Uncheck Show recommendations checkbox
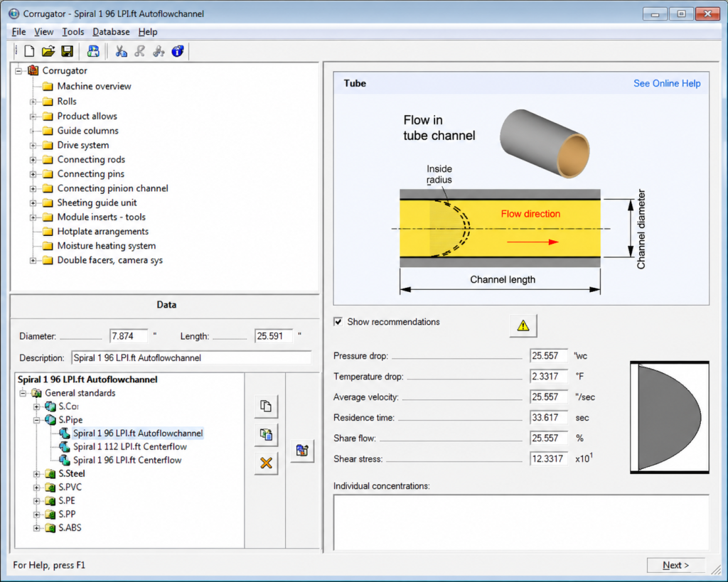The height and width of the screenshot is (582, 728). (x=338, y=322)
